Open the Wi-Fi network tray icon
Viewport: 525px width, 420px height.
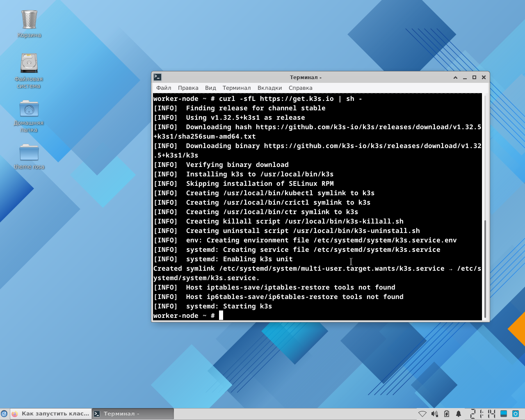coord(422,414)
